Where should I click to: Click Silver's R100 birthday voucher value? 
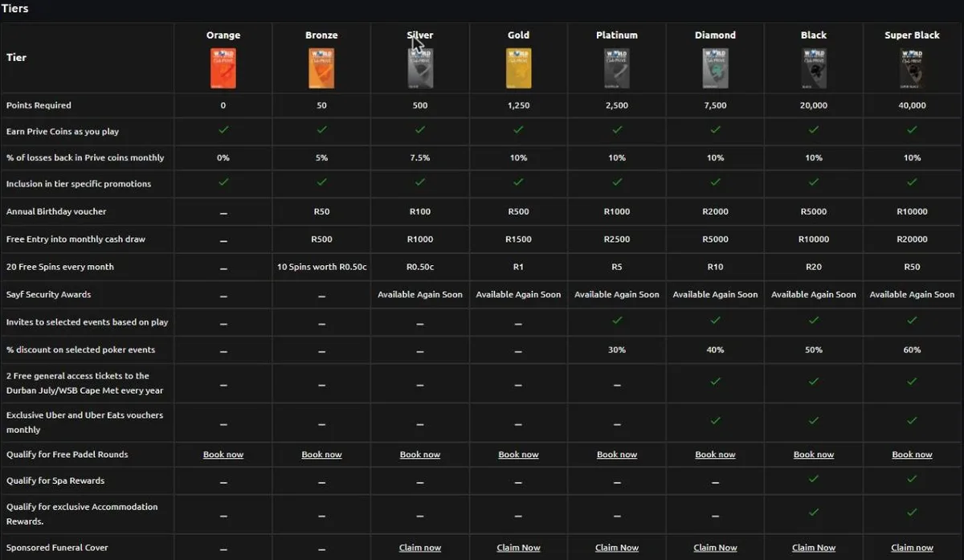[x=420, y=212]
